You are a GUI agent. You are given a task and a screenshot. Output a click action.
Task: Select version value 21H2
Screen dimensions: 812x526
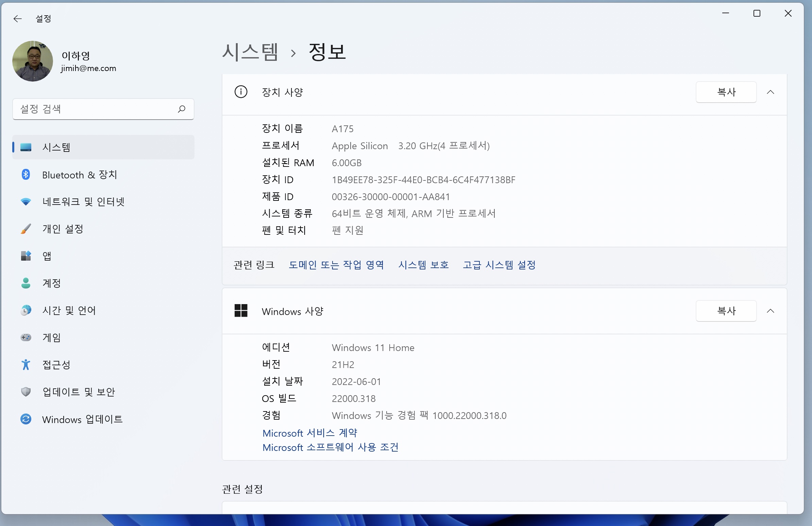tap(343, 365)
